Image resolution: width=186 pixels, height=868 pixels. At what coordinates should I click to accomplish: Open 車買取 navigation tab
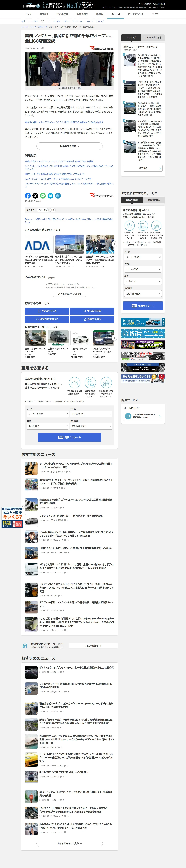(100, 14)
